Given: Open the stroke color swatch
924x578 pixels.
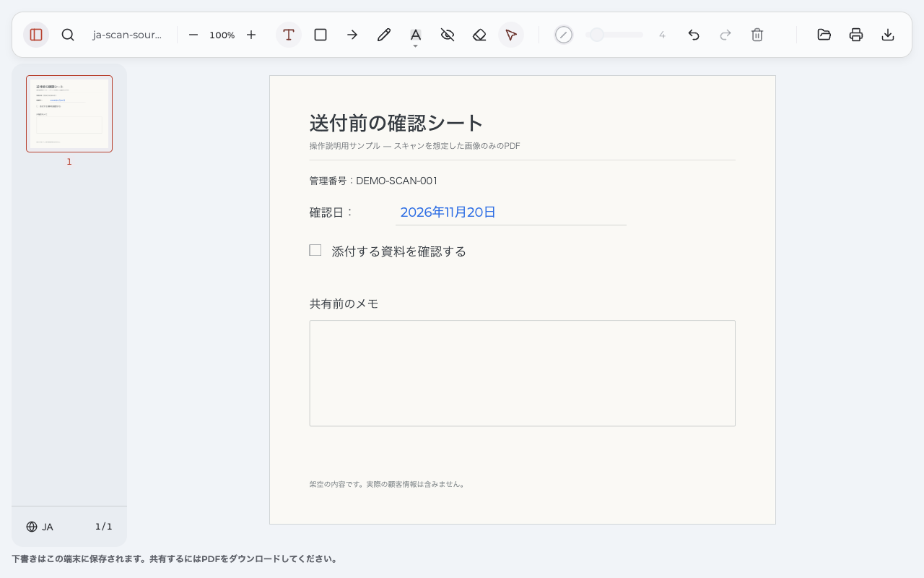Looking at the screenshot, I should (x=564, y=35).
